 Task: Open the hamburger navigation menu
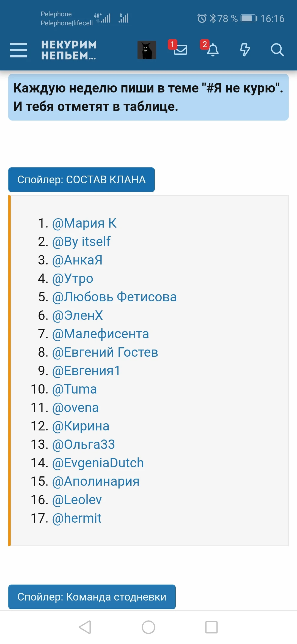point(18,50)
